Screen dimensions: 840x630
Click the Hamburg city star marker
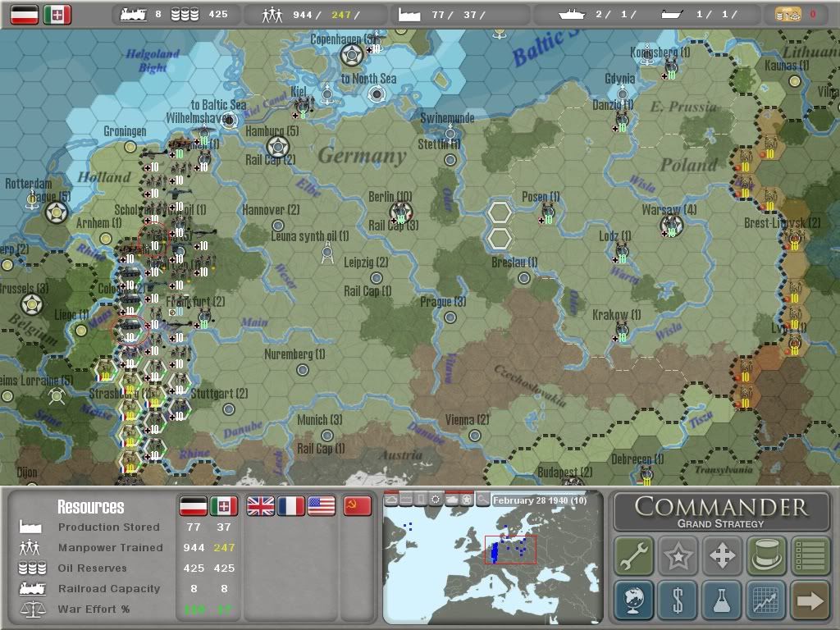[x=277, y=146]
